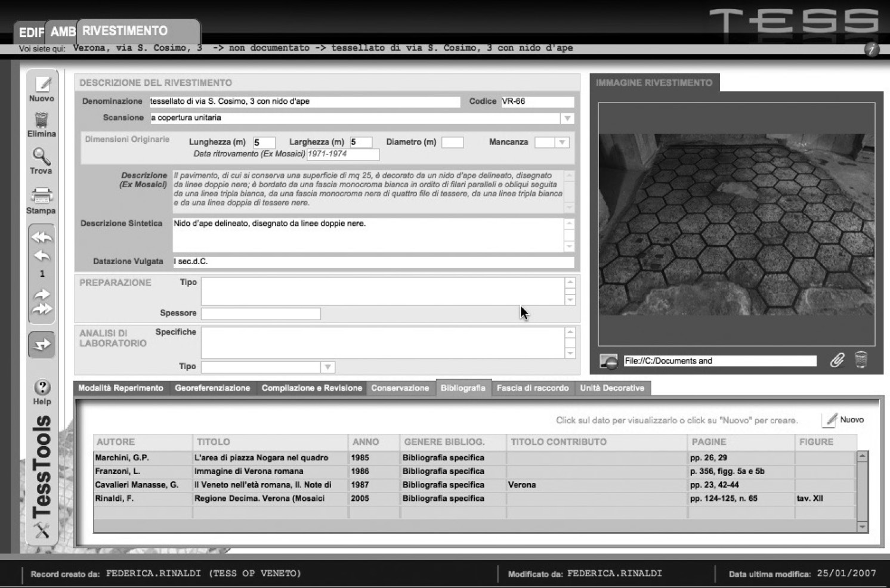The height and width of the screenshot is (588, 890).
Task: Open the Modalità Reperimento tab
Action: pos(120,388)
